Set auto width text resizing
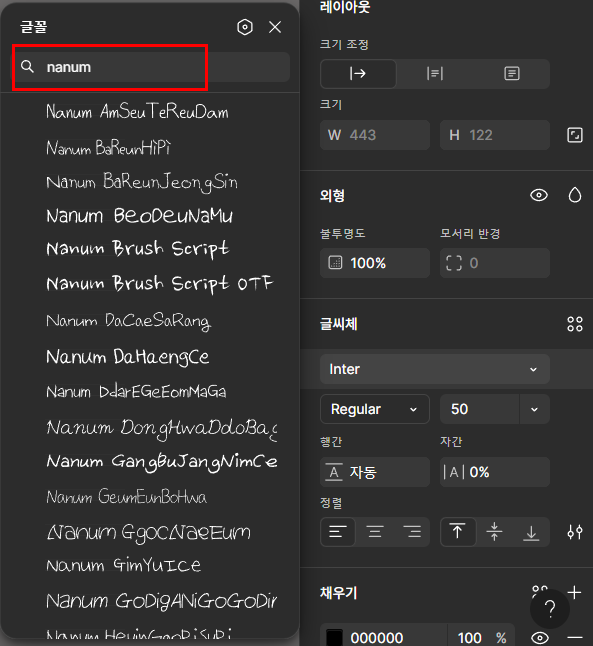Screen dimensions: 593x646 pos(358,74)
